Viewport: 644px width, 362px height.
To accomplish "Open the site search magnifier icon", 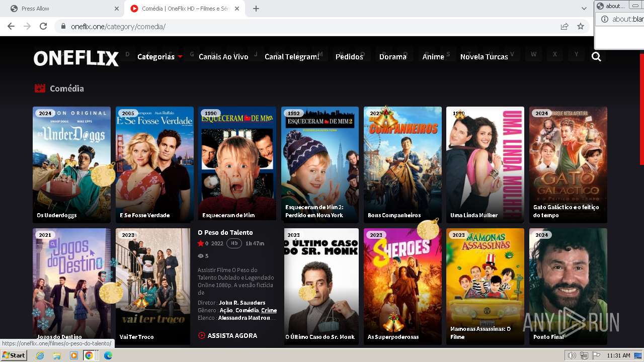I will point(596,57).
